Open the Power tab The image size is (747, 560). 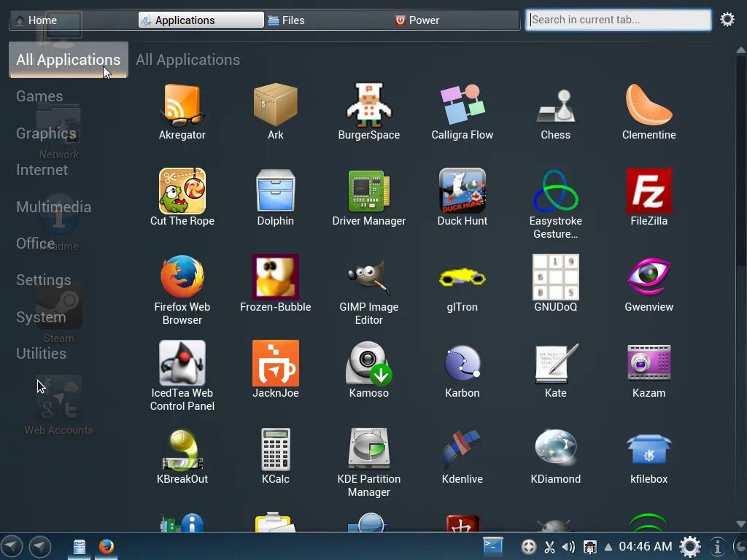tap(455, 20)
